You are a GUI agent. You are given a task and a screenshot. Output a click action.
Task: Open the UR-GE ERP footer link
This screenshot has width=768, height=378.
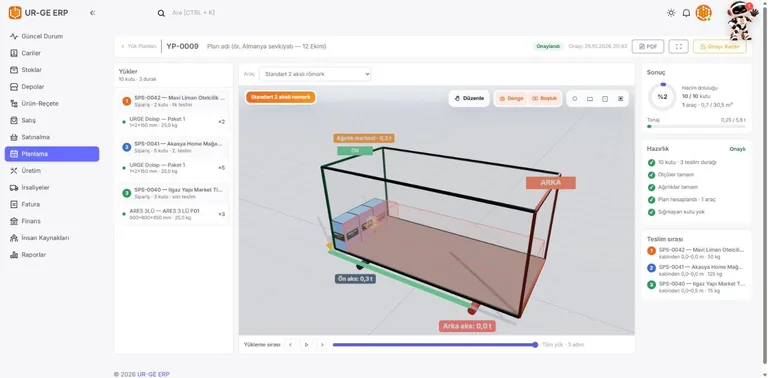coord(153,374)
